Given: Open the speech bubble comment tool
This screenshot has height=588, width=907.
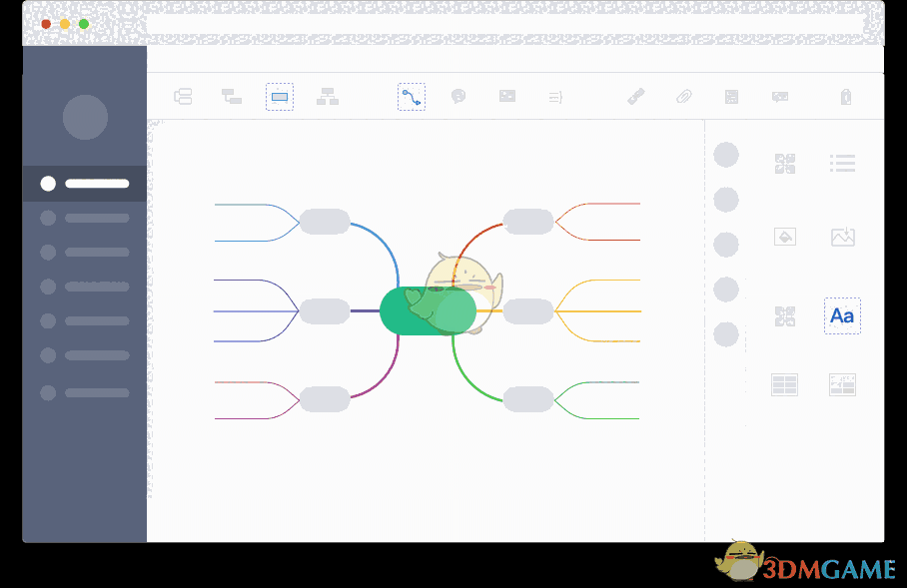Looking at the screenshot, I should pyautogui.click(x=458, y=96).
